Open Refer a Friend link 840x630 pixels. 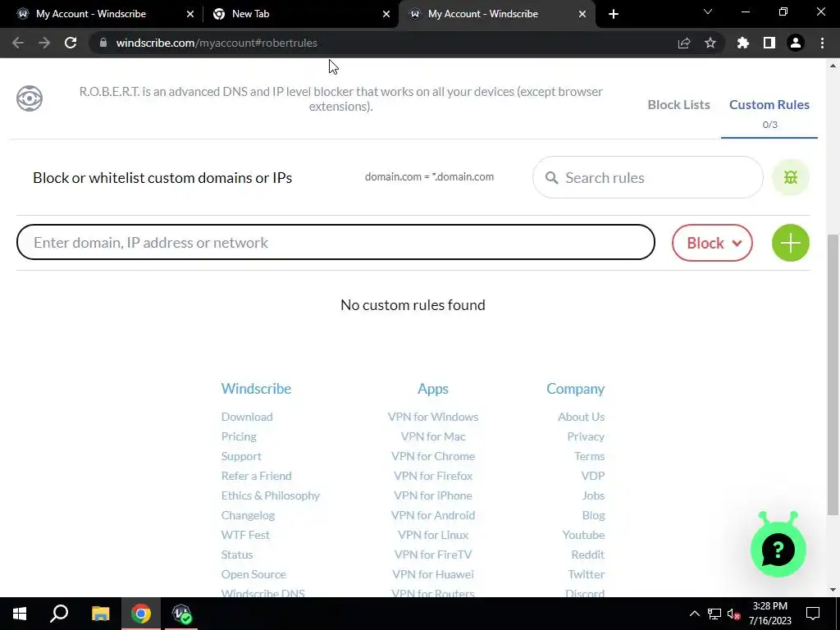point(256,476)
